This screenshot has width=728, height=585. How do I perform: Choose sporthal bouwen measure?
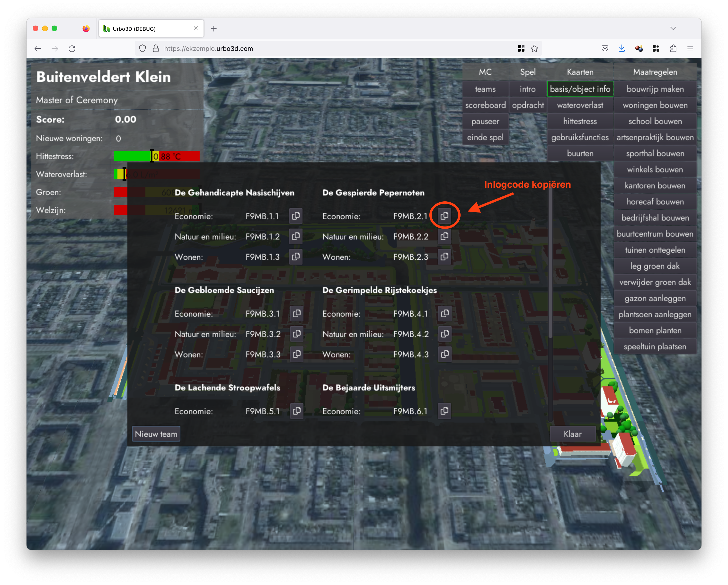pos(655,154)
